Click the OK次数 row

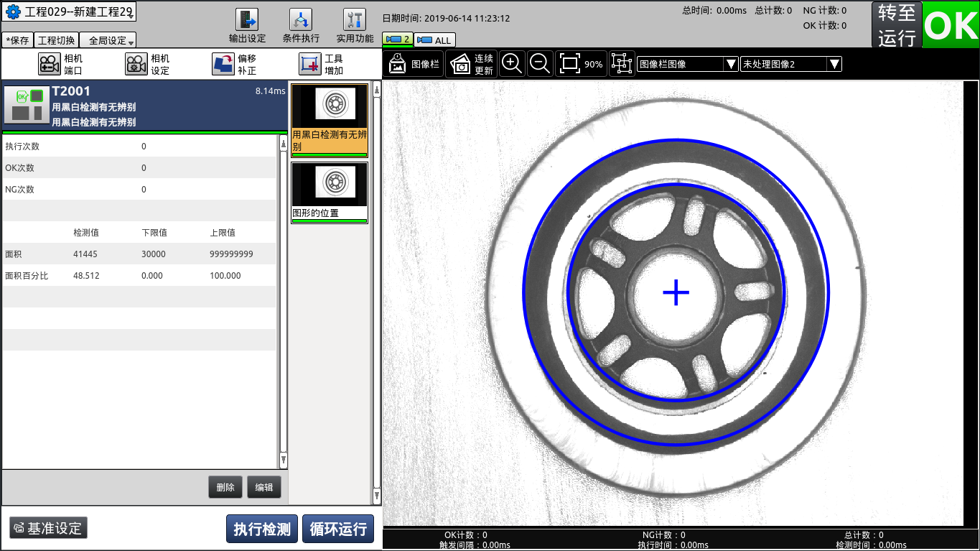139,167
